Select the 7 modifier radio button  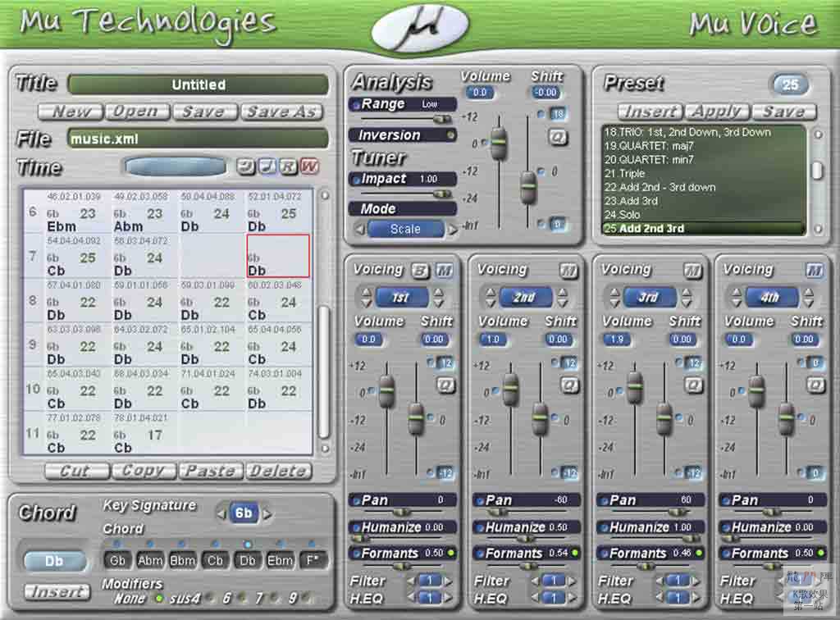[274, 598]
